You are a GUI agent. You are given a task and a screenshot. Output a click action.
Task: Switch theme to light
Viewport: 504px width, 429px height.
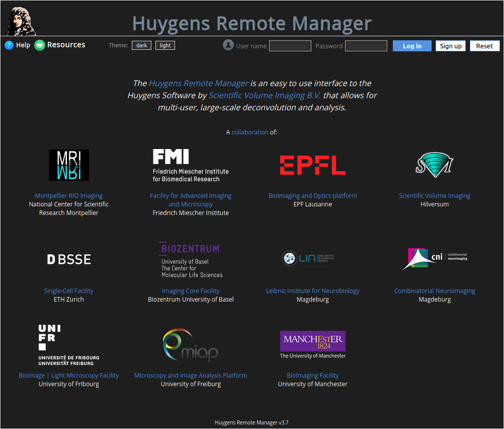pos(165,45)
